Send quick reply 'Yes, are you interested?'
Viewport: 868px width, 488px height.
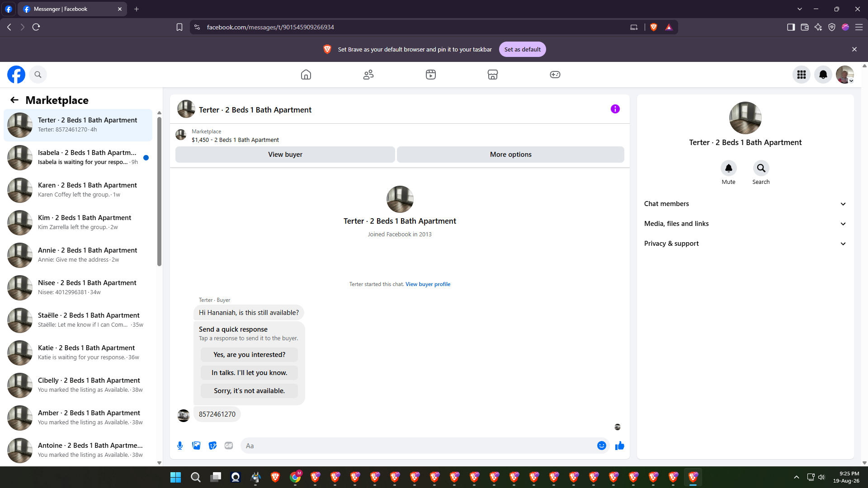pos(250,355)
